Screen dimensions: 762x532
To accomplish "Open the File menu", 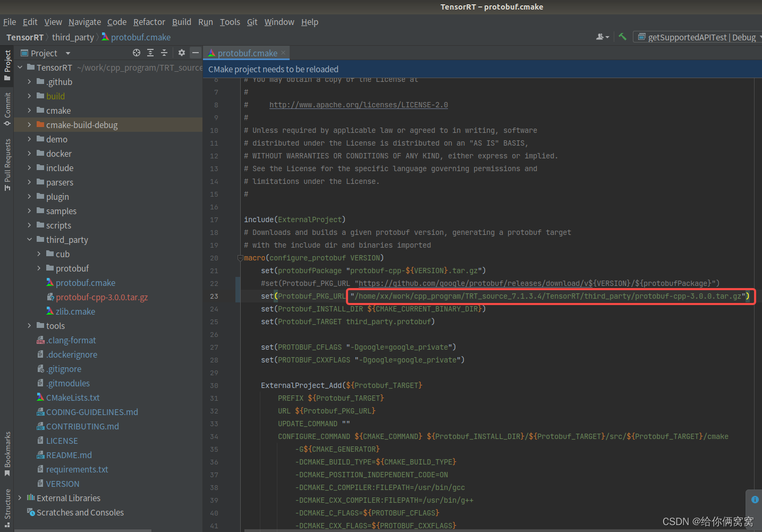I will [x=10, y=22].
